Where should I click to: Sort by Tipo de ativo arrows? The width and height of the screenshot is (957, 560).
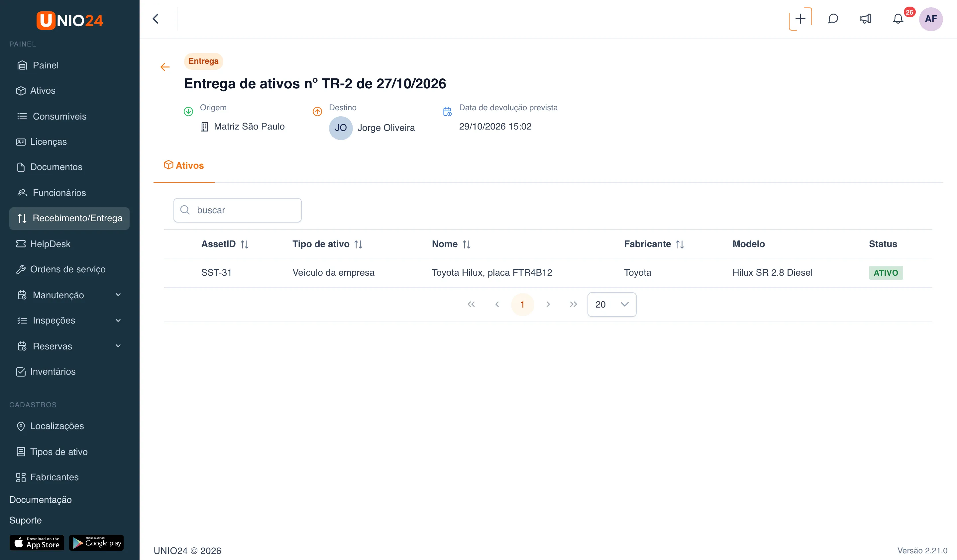(358, 244)
